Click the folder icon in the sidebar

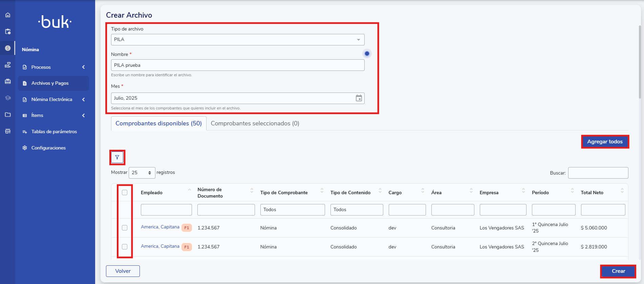8,115
